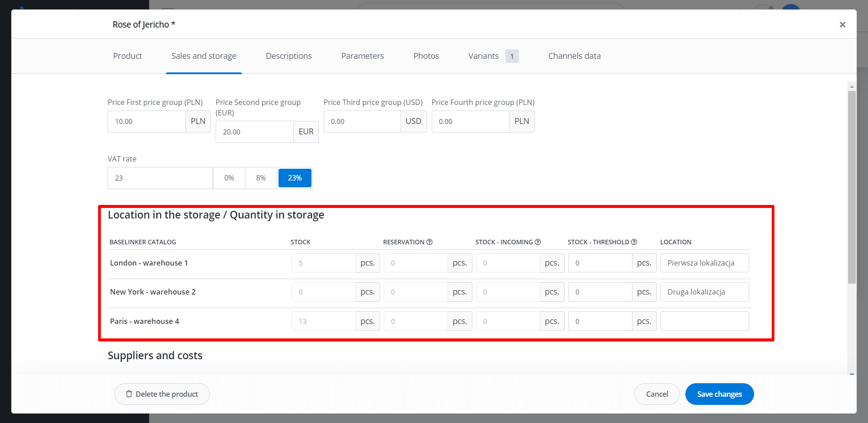Select the 23% VAT rate button
The height and width of the screenshot is (423, 868).
point(295,178)
